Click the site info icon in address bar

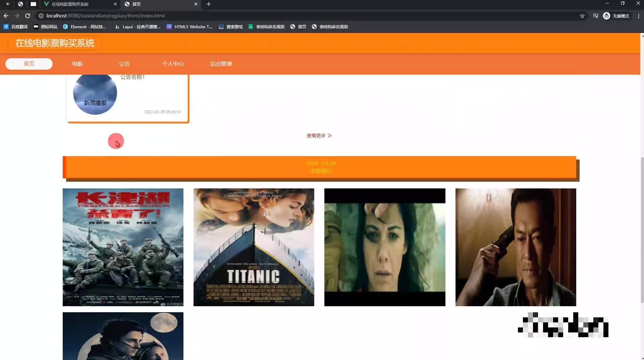(41, 16)
